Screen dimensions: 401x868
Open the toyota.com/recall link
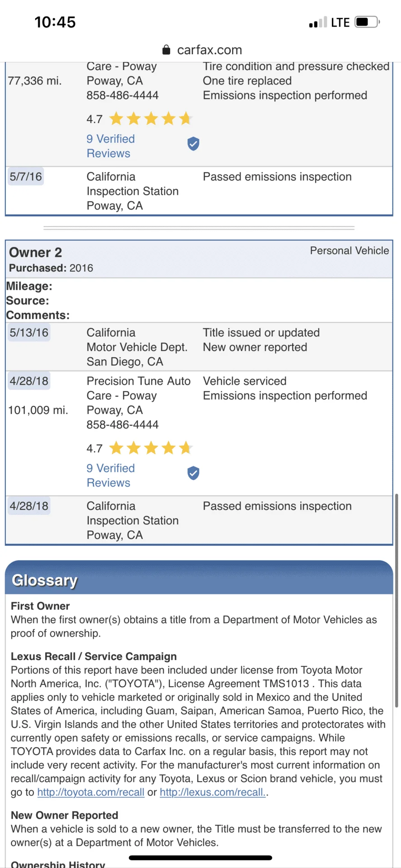click(x=91, y=792)
